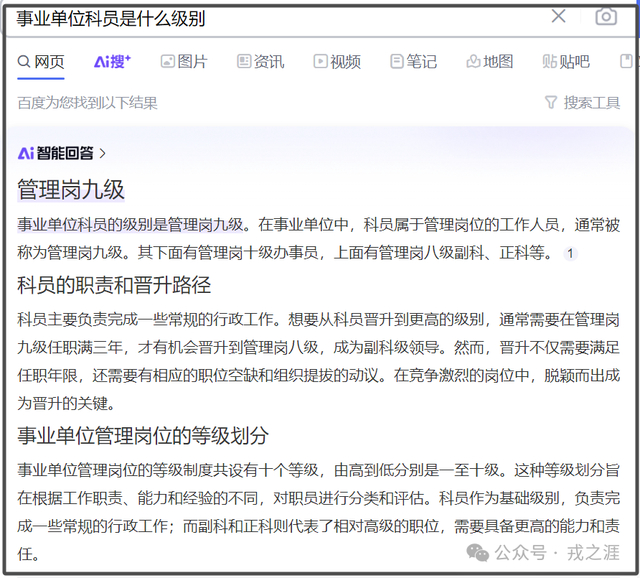Click the note icon before 笔记
Screen dimensions: 640x578
pyautogui.click(x=397, y=62)
